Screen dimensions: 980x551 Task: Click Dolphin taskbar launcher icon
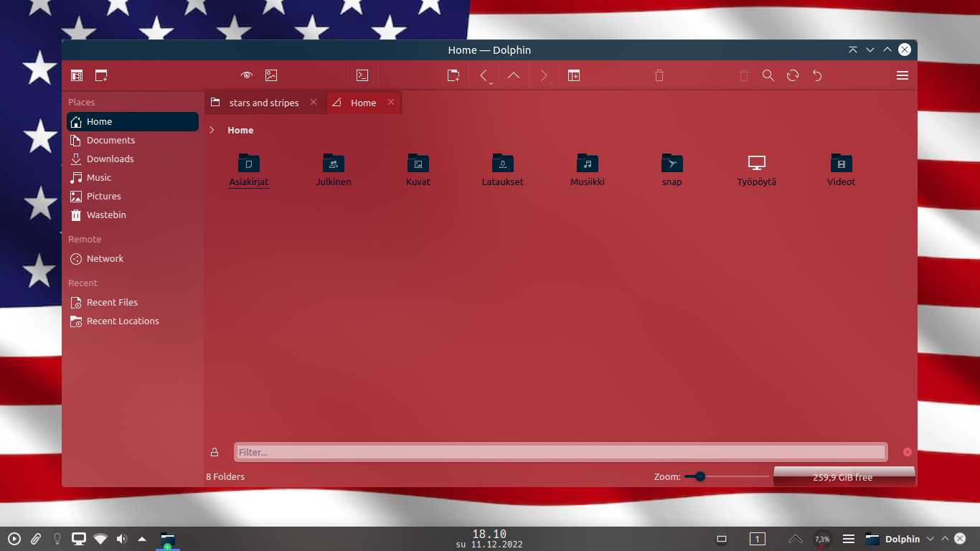(x=168, y=540)
